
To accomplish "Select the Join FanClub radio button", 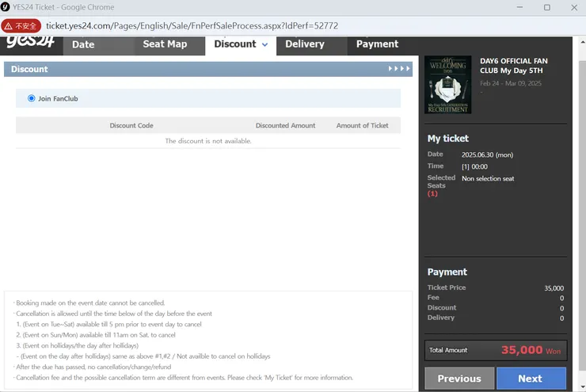I will (32, 98).
